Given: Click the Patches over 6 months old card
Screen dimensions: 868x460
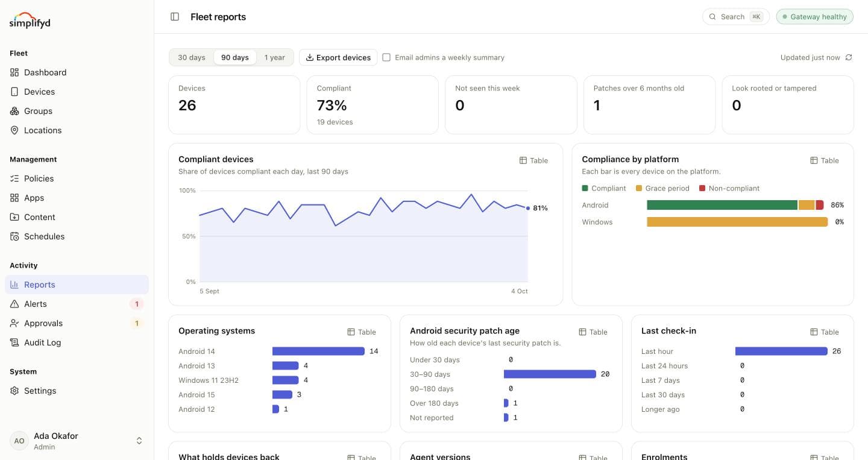Looking at the screenshot, I should tap(649, 105).
